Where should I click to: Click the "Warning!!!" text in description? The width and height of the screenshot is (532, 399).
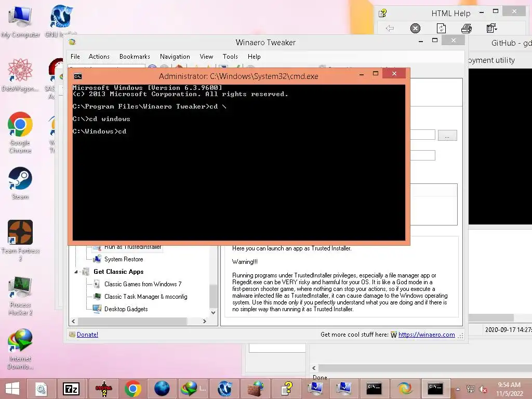[245, 262]
